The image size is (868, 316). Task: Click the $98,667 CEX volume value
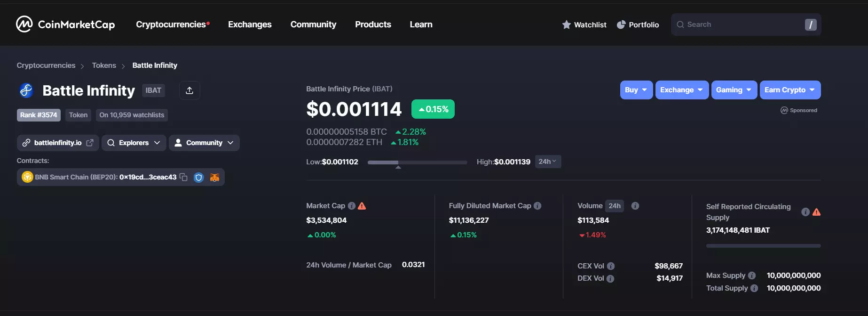coord(669,266)
